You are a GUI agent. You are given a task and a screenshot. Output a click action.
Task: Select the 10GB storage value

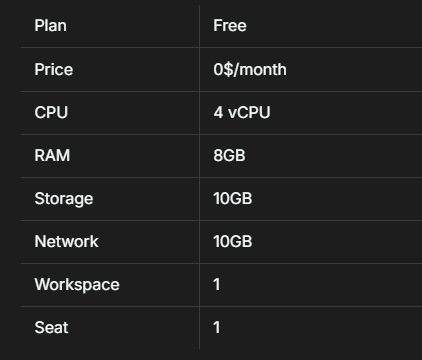point(233,198)
